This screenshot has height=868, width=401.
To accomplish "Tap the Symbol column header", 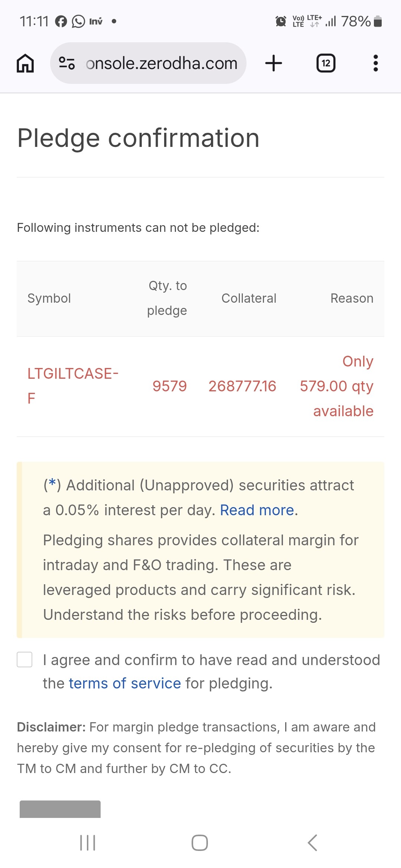I will (49, 298).
